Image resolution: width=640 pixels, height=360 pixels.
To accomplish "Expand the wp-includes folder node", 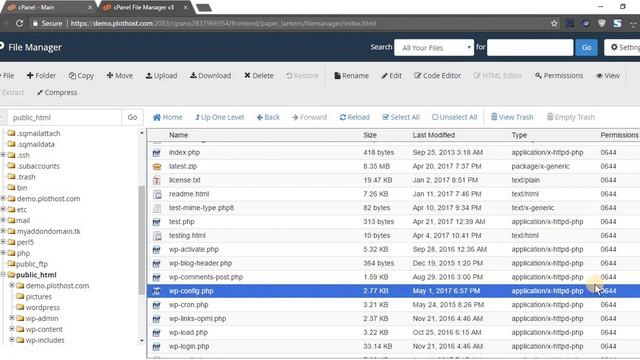I will coord(12,340).
